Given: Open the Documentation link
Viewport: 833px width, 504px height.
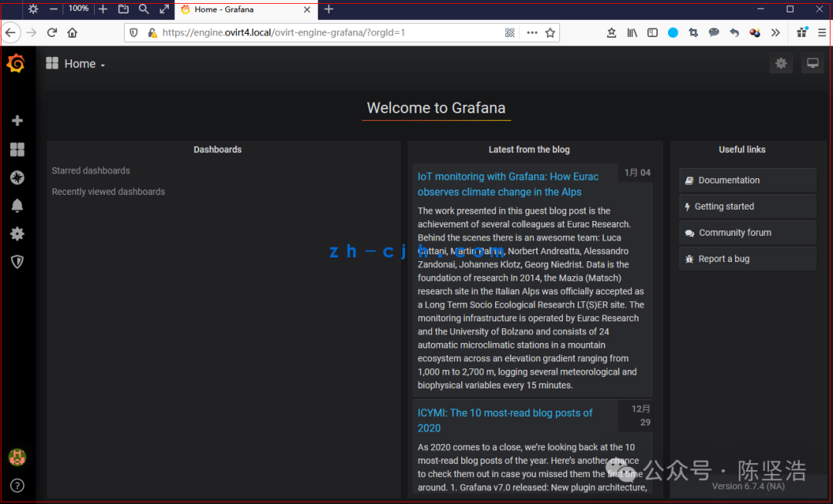Looking at the screenshot, I should 747,180.
